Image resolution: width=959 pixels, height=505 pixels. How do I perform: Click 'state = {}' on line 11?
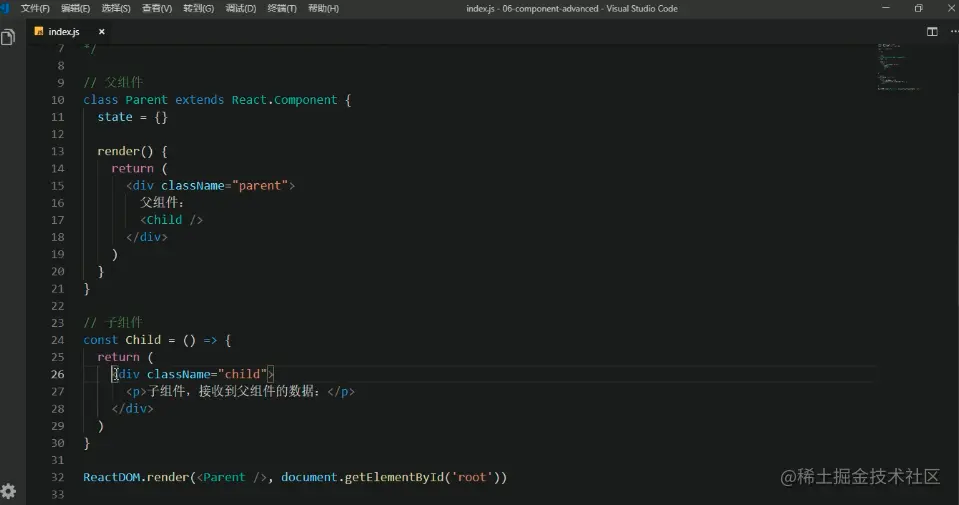point(132,117)
